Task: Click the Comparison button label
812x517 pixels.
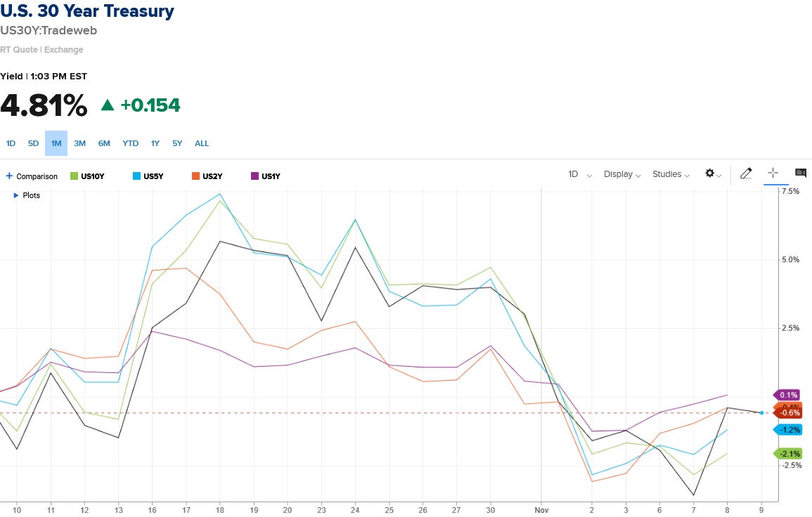Action: [37, 176]
